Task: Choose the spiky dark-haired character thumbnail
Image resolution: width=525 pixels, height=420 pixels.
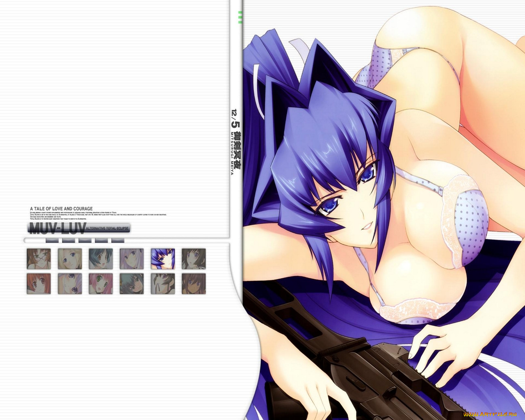Action: coord(163,284)
